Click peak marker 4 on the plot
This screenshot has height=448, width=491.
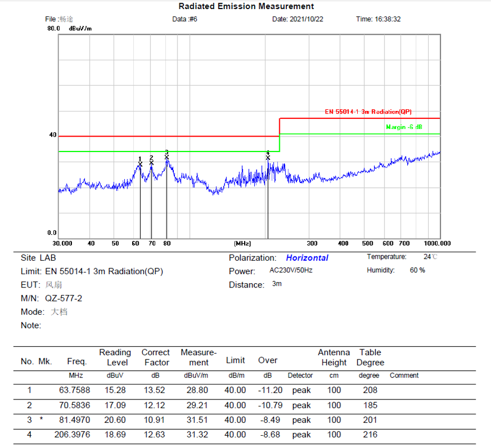(268, 157)
